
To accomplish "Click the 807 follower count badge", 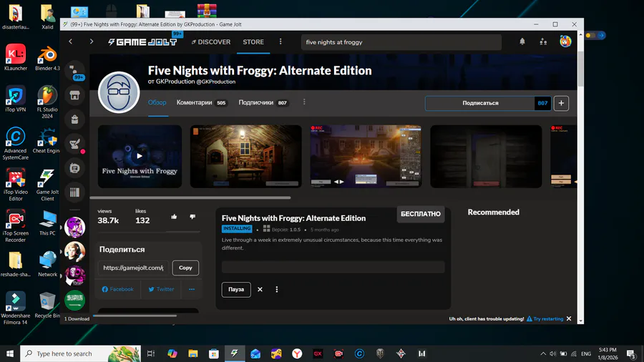I will tap(542, 103).
